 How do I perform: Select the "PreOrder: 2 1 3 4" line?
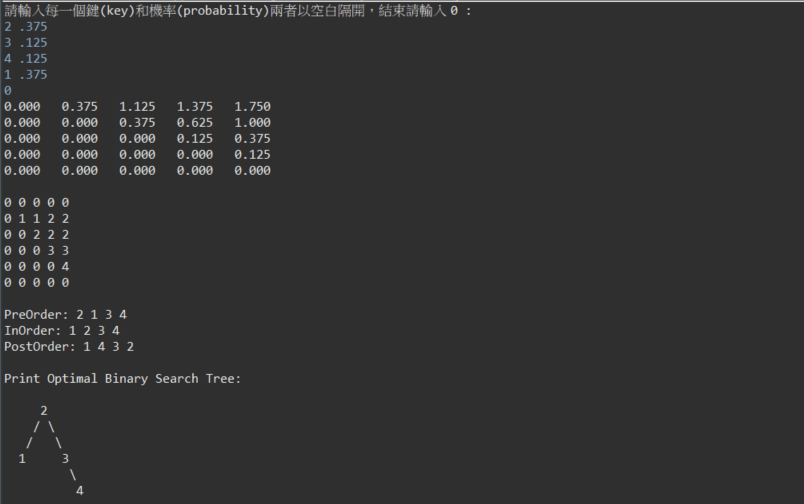(x=65, y=315)
